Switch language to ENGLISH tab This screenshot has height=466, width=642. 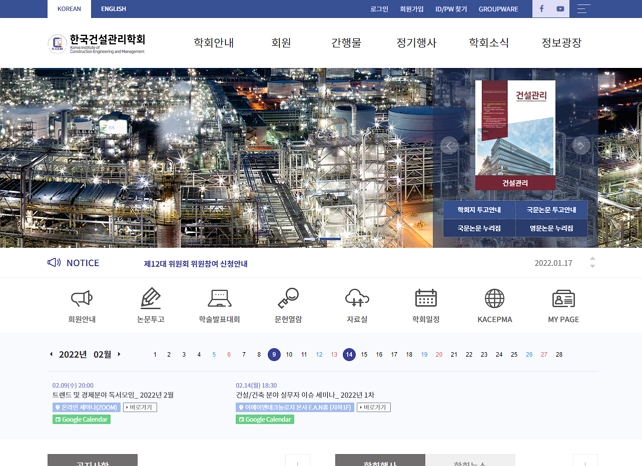click(x=113, y=9)
